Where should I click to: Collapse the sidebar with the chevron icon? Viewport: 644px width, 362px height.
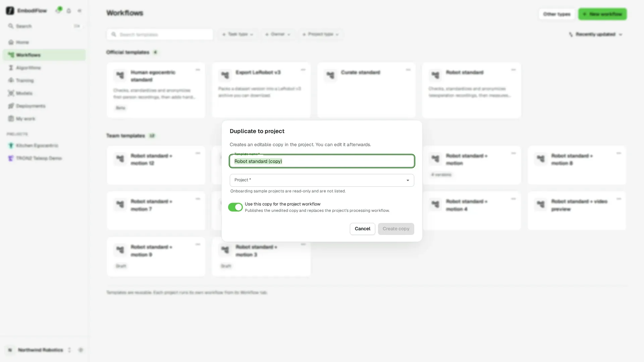79,11
